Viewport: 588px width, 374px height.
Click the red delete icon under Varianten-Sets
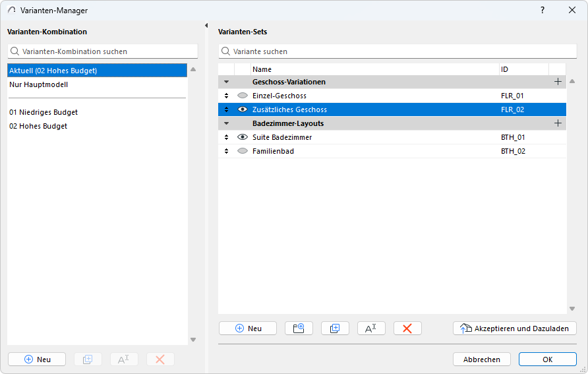407,328
